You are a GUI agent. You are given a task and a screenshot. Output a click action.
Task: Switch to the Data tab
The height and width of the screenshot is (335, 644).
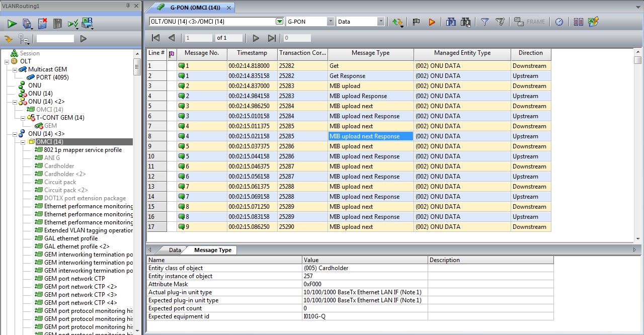[175, 250]
